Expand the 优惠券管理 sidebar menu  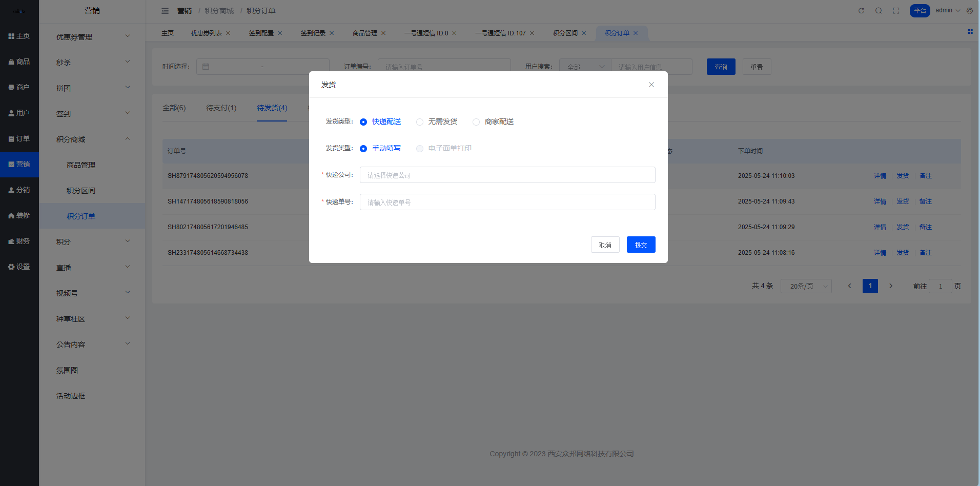(x=92, y=37)
